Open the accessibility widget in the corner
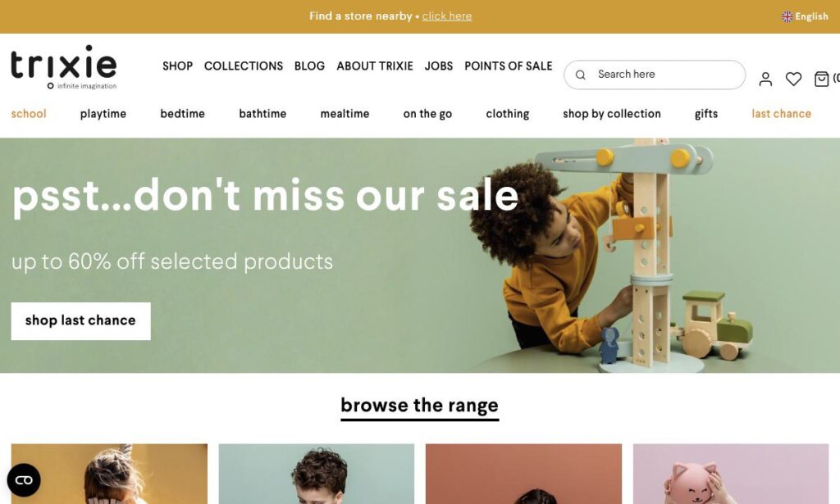840x504 pixels. click(24, 480)
